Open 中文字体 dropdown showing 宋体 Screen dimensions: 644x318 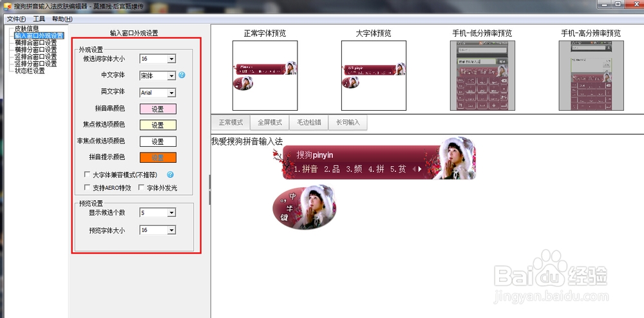click(172, 76)
